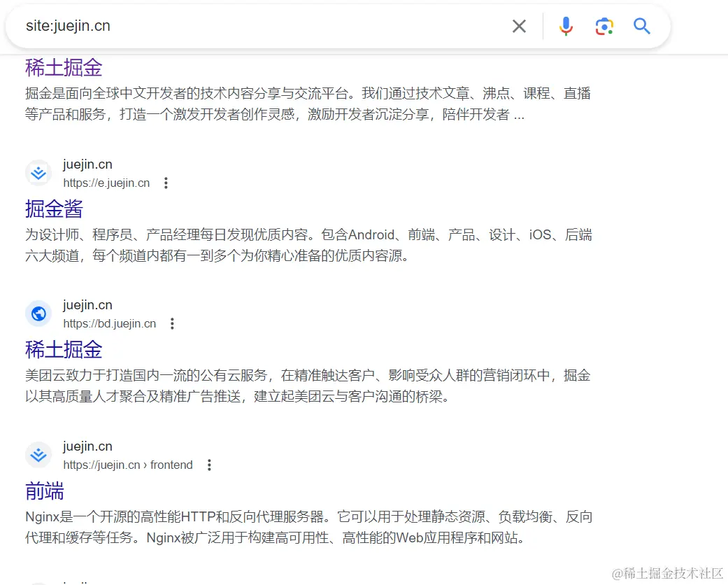Open the three-dot menu beside bd.juejin.cn
728x585 pixels.
pyautogui.click(x=172, y=323)
